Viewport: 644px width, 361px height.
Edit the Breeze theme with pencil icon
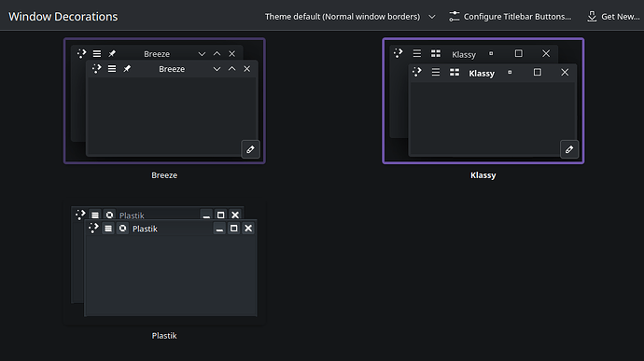click(x=250, y=149)
